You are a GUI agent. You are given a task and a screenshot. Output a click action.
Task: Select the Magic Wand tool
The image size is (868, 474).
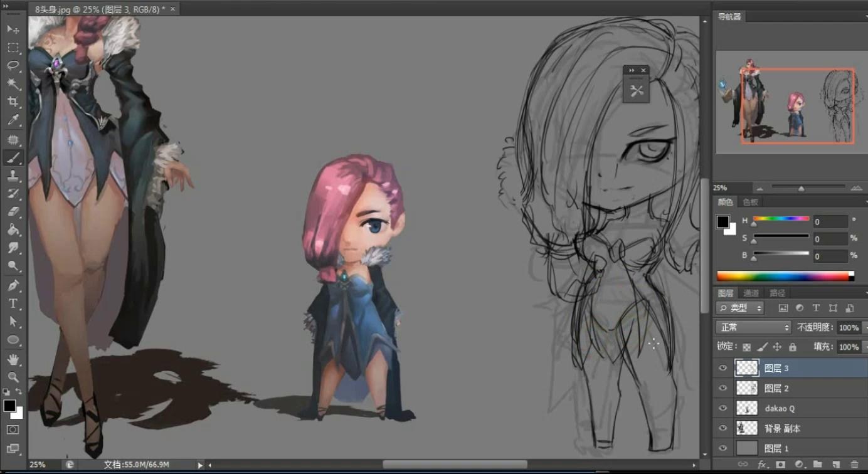click(13, 84)
